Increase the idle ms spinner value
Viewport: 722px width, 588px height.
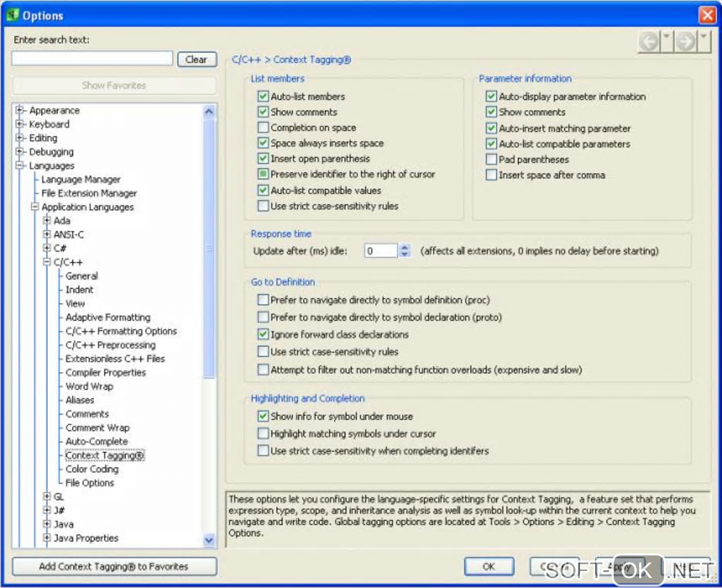[x=404, y=247]
